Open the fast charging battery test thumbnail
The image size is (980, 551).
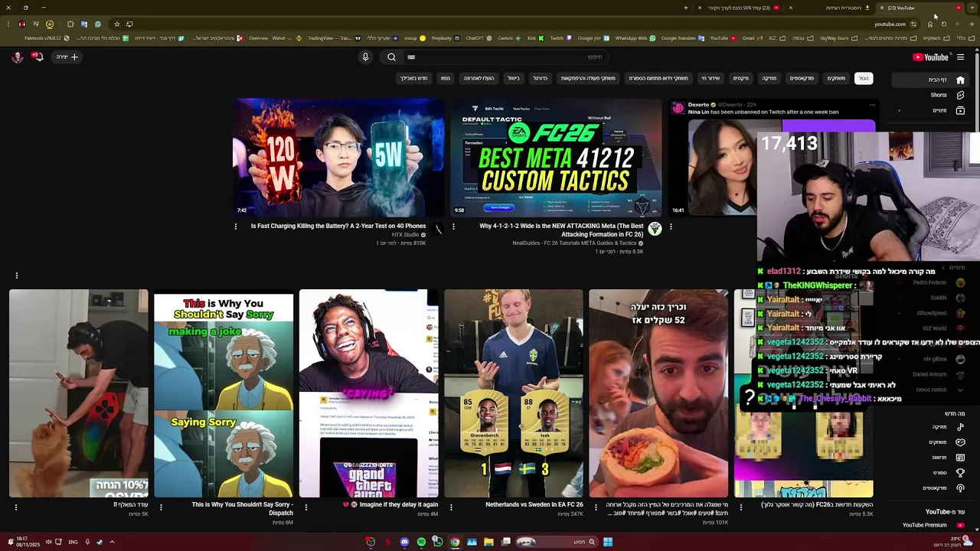(338, 157)
